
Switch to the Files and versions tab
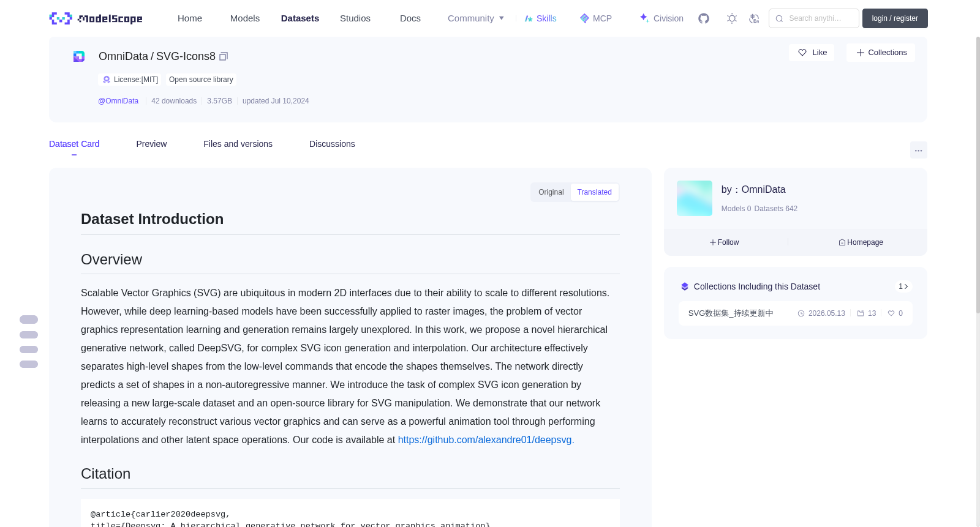(238, 144)
